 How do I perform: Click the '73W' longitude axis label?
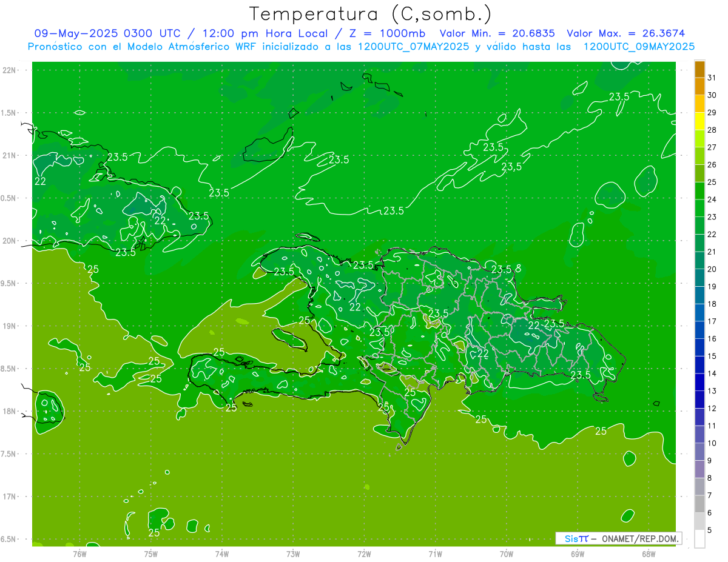coord(293,554)
